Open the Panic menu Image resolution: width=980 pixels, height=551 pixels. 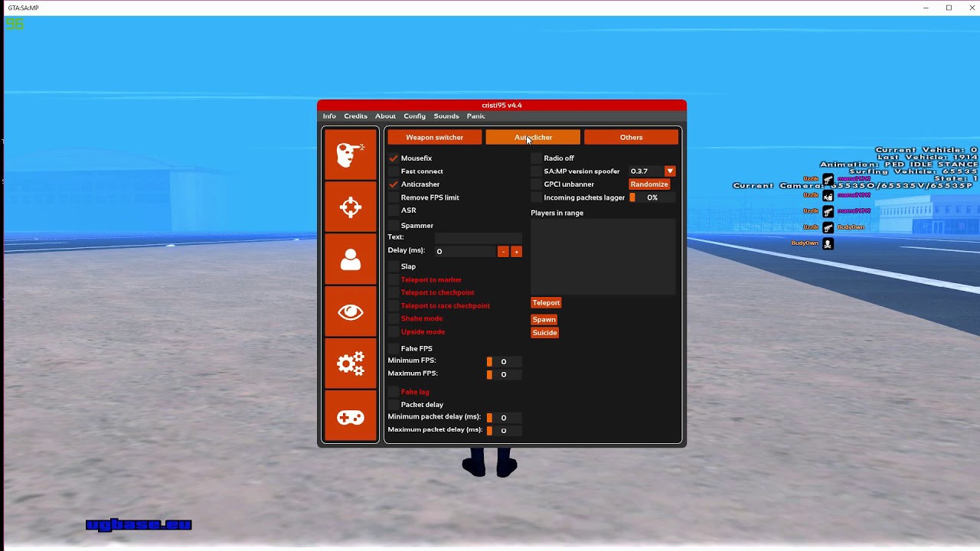pos(475,116)
